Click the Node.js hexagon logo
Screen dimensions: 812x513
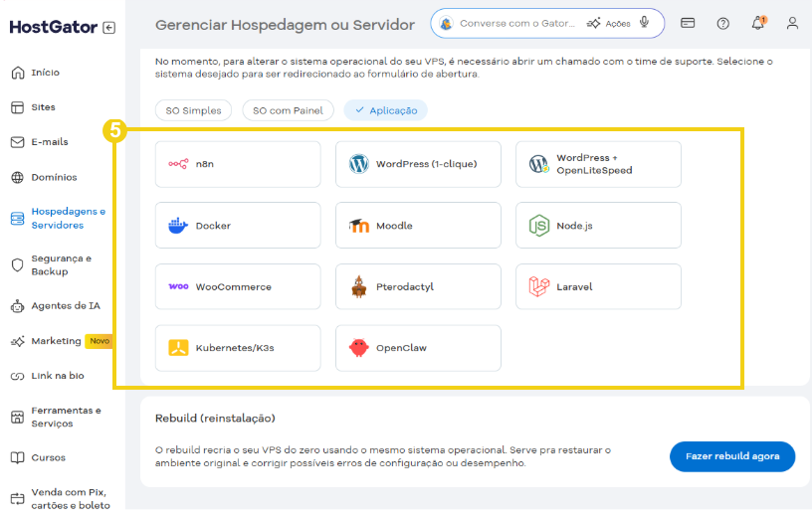tap(539, 226)
